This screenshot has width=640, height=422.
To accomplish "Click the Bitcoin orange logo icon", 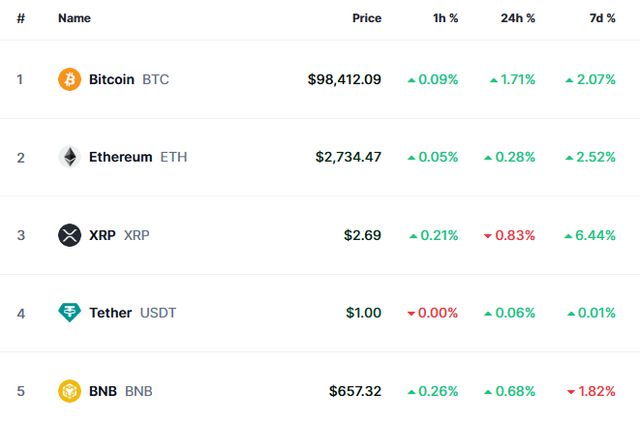I will [70, 79].
